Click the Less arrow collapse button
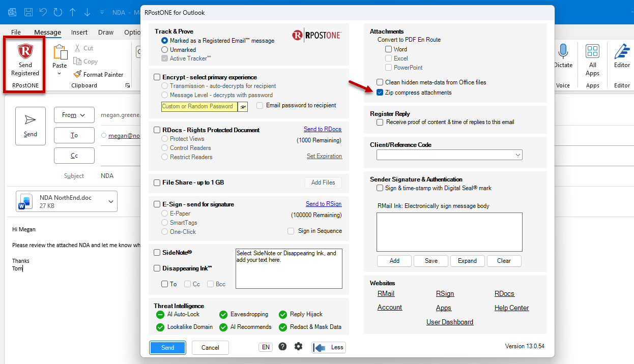The image size is (634, 364). 329,348
